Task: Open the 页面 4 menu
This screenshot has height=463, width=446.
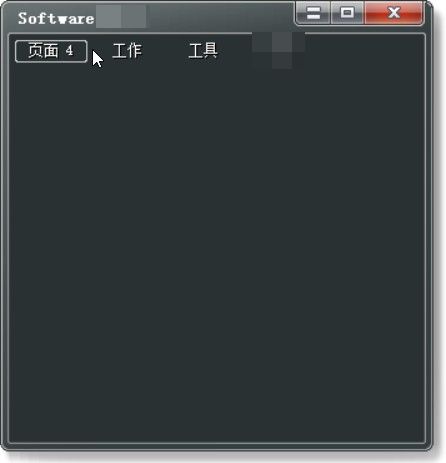Action: [51, 51]
